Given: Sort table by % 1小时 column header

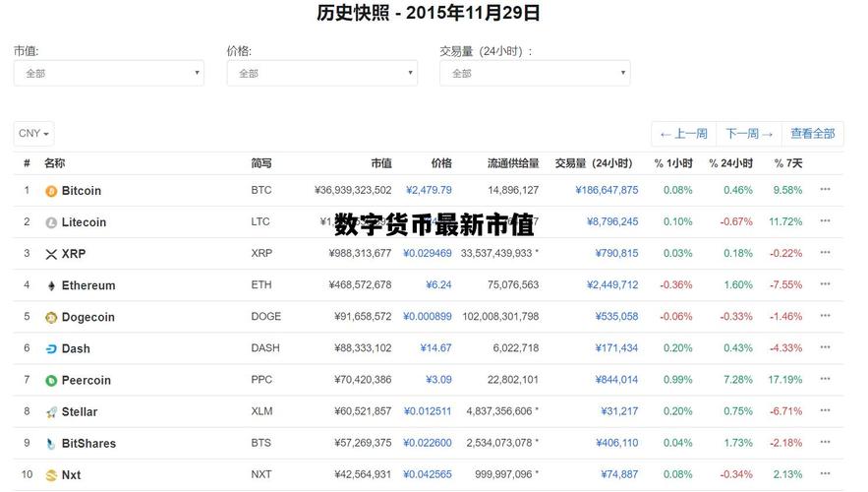Looking at the screenshot, I should tap(673, 163).
